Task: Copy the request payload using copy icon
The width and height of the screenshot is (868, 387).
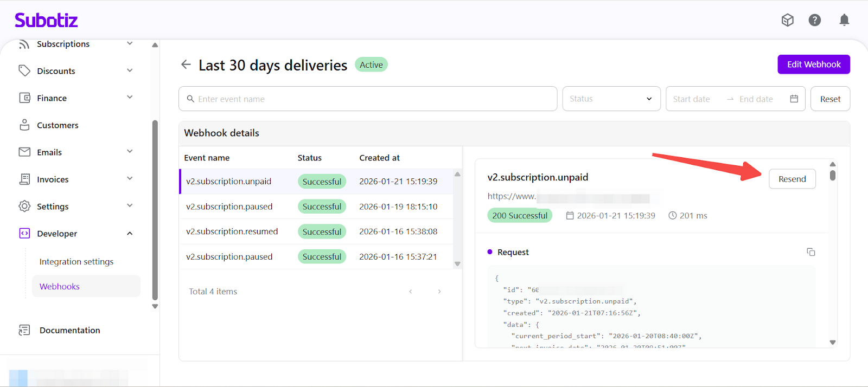Action: pos(810,252)
